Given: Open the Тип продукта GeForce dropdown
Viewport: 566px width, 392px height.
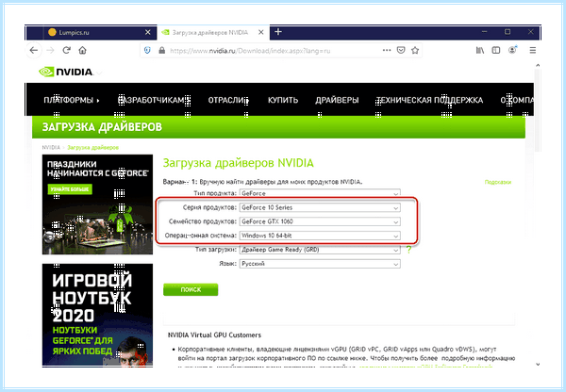Looking at the screenshot, I should pyautogui.click(x=320, y=192).
